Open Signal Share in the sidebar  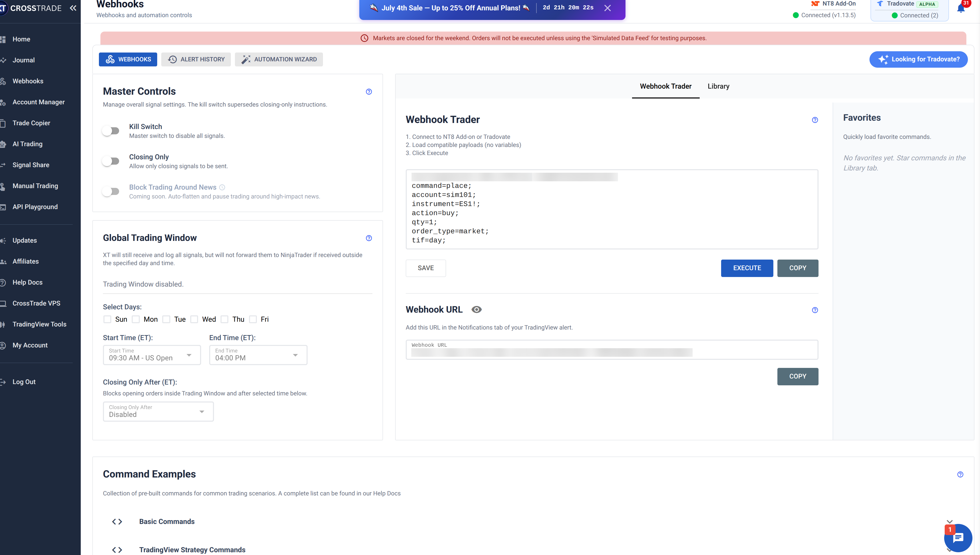tap(31, 165)
